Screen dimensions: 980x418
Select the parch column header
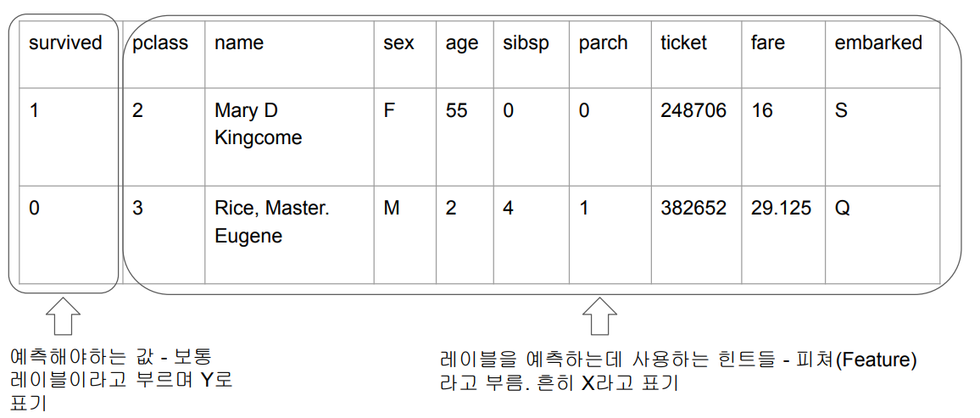click(x=604, y=43)
